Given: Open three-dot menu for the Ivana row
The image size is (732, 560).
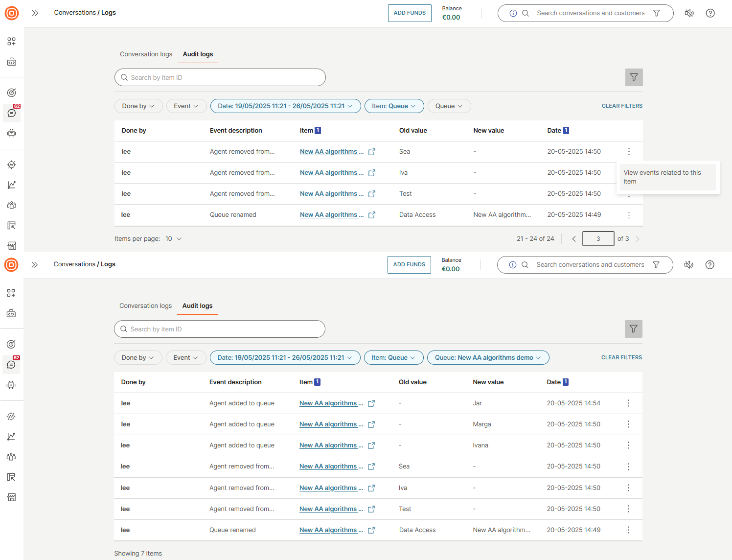Looking at the screenshot, I should coord(628,445).
